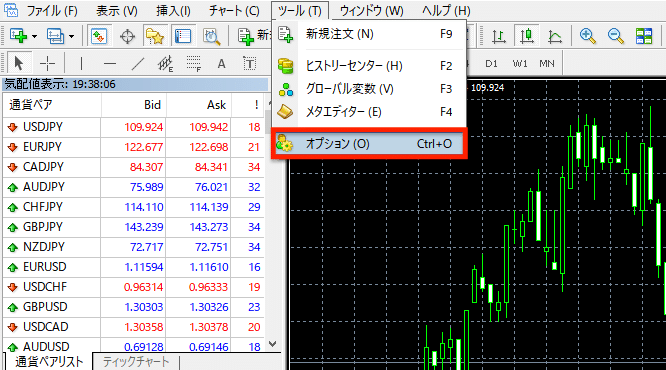The height and width of the screenshot is (370, 666).
Task: Toggle the Market Watch window button
Action: click(99, 36)
